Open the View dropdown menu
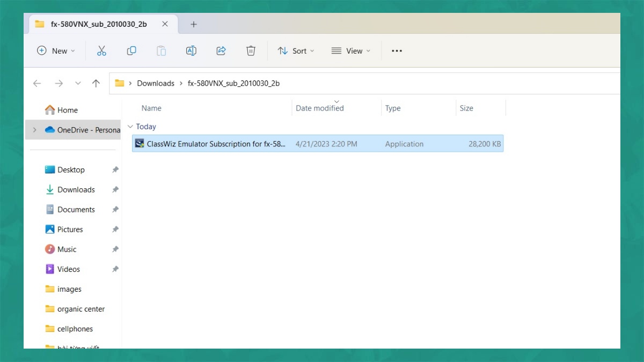Screen dimensions: 644x362 click(x=351, y=51)
